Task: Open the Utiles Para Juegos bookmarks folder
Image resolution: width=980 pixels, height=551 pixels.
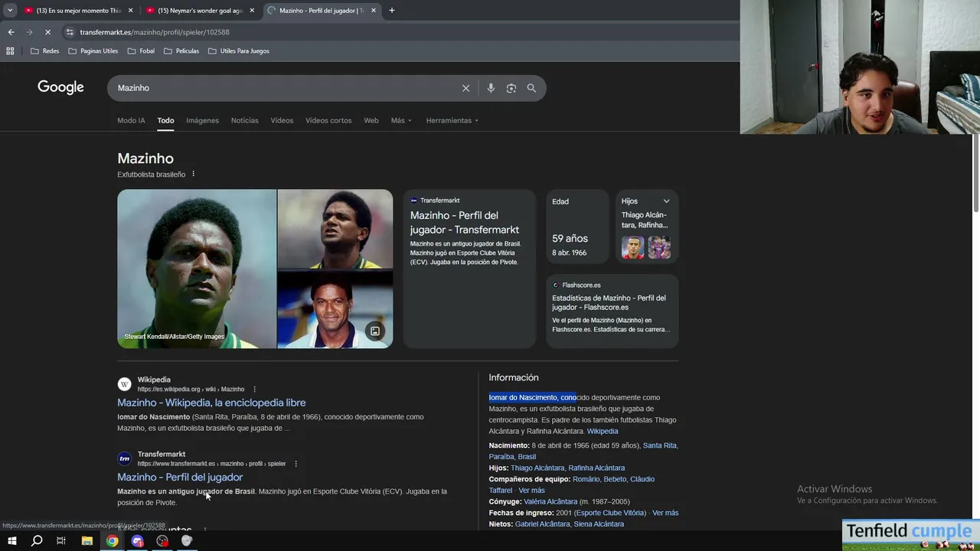Action: pyautogui.click(x=238, y=51)
